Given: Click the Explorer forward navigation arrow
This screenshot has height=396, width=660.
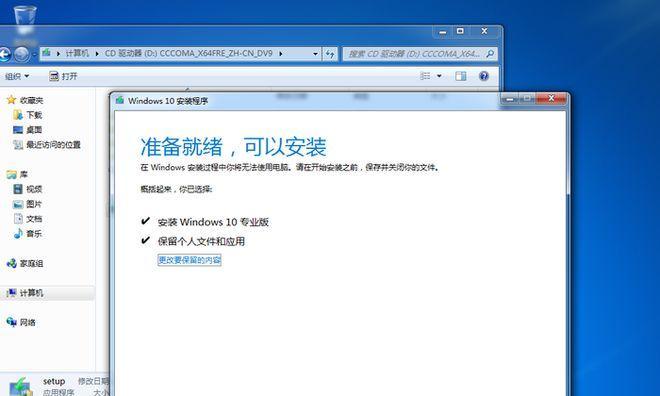Looking at the screenshot, I should tap(21, 54).
